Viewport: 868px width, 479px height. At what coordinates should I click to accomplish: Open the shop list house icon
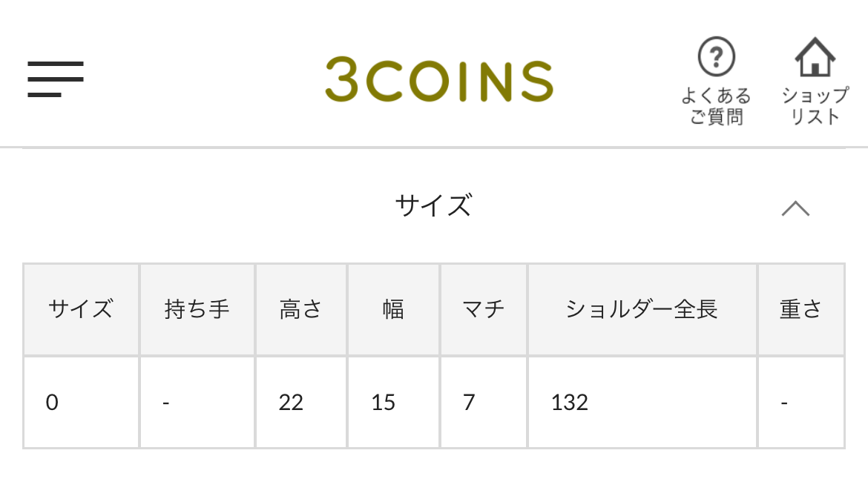click(815, 56)
